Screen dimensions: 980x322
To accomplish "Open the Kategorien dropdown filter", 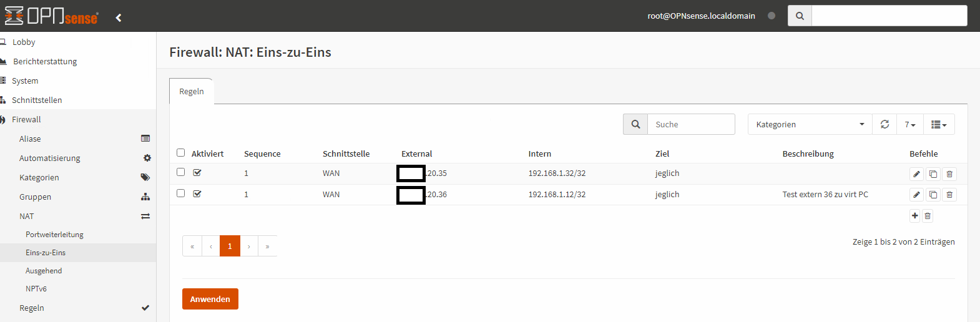I will (x=810, y=124).
